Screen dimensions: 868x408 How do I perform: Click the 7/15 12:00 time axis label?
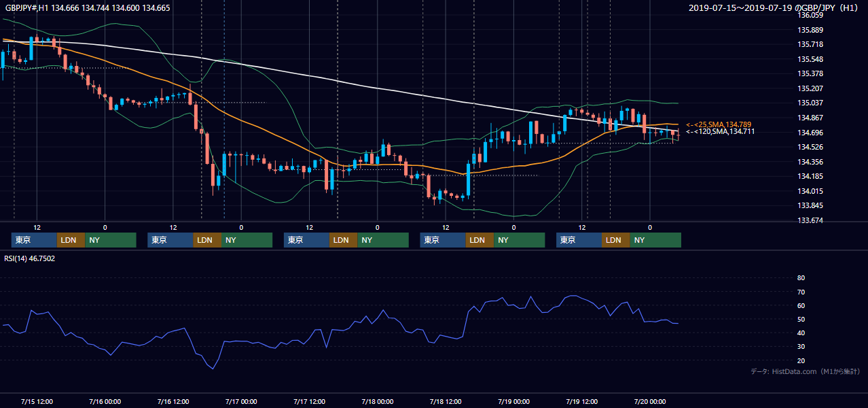click(37, 401)
